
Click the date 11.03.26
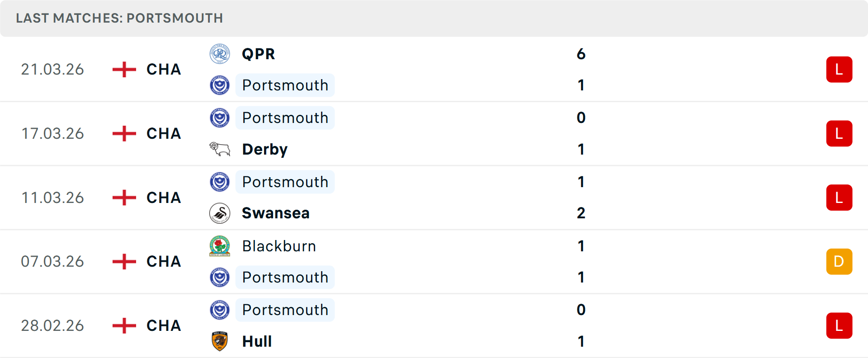click(x=52, y=197)
